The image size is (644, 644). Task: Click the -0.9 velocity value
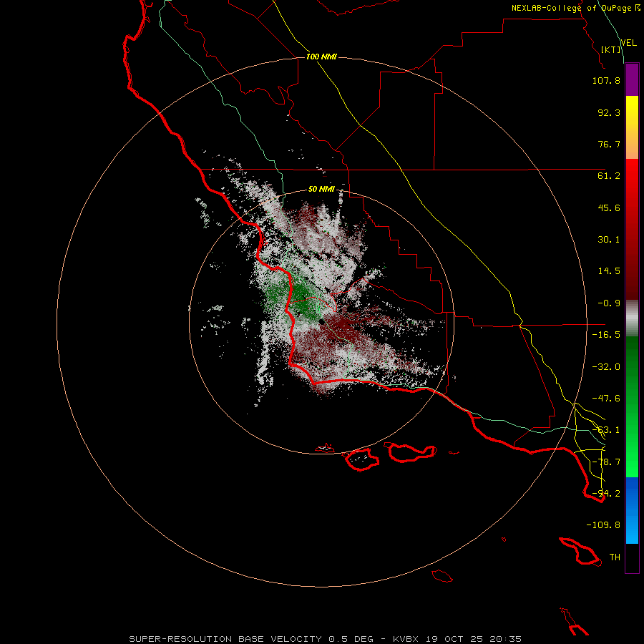coord(609,303)
